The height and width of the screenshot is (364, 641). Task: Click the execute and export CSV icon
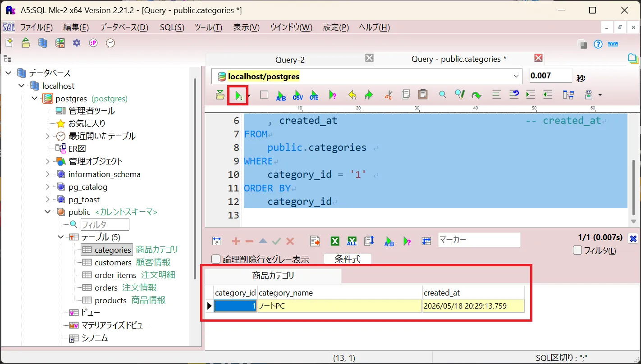pyautogui.click(x=298, y=95)
